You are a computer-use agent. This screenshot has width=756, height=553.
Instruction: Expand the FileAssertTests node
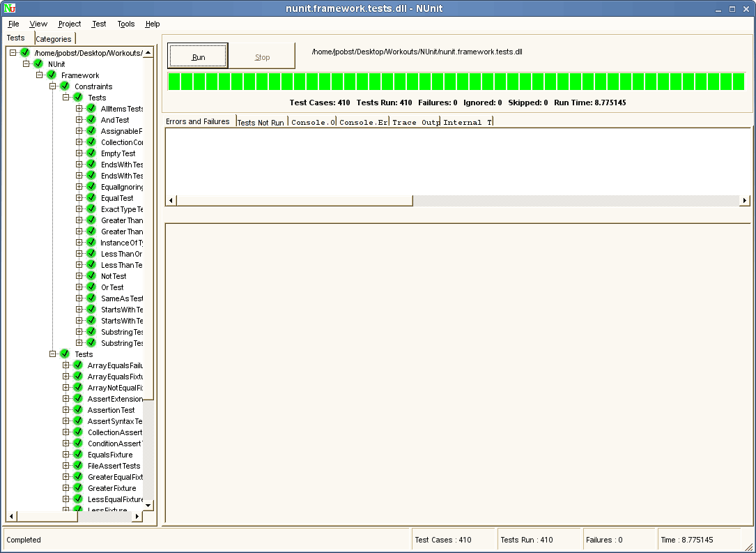[x=66, y=465]
